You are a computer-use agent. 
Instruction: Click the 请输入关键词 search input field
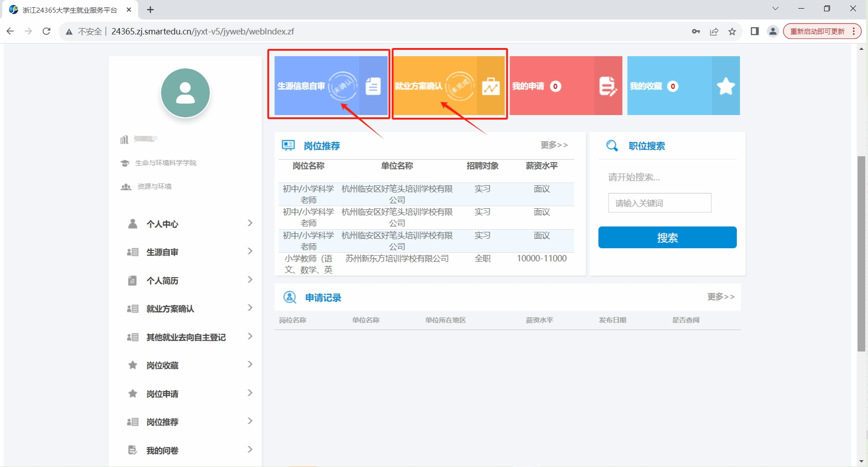pyautogui.click(x=659, y=203)
